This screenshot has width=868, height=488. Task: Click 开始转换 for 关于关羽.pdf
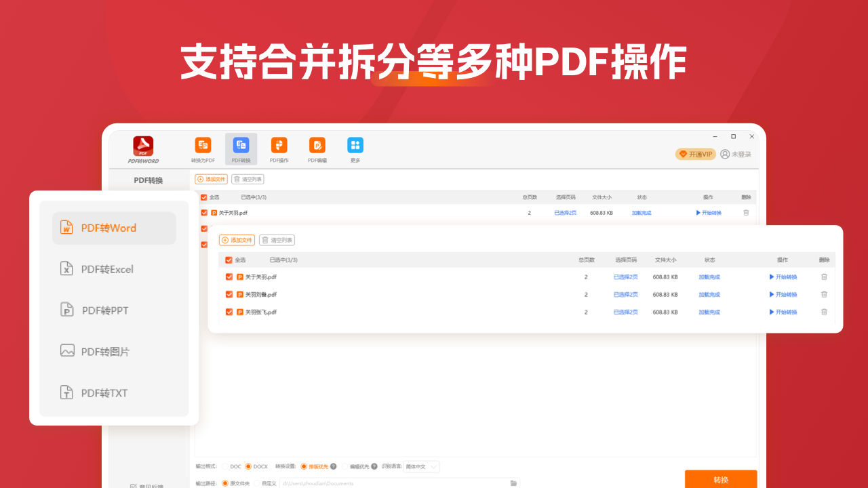(x=785, y=277)
